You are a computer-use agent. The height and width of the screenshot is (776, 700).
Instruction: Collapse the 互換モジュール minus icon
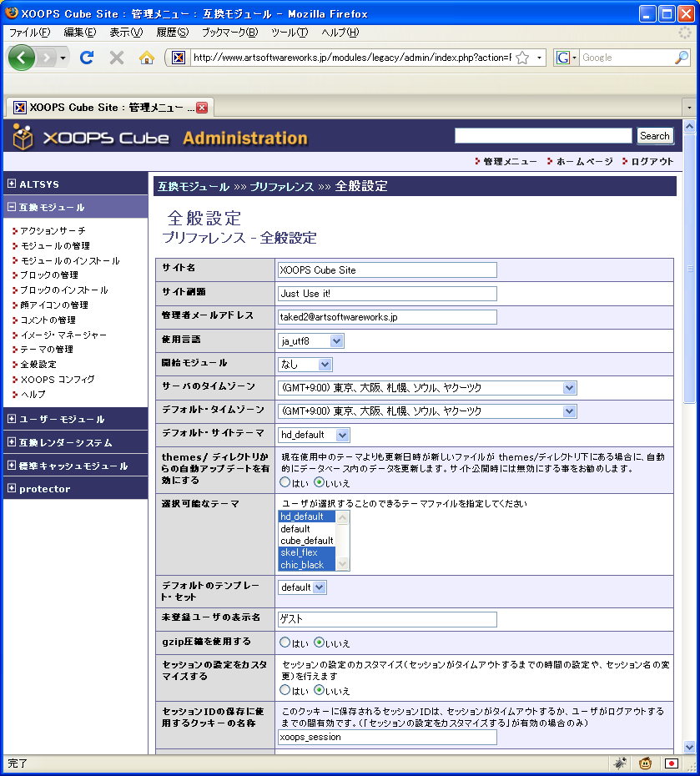click(x=12, y=207)
